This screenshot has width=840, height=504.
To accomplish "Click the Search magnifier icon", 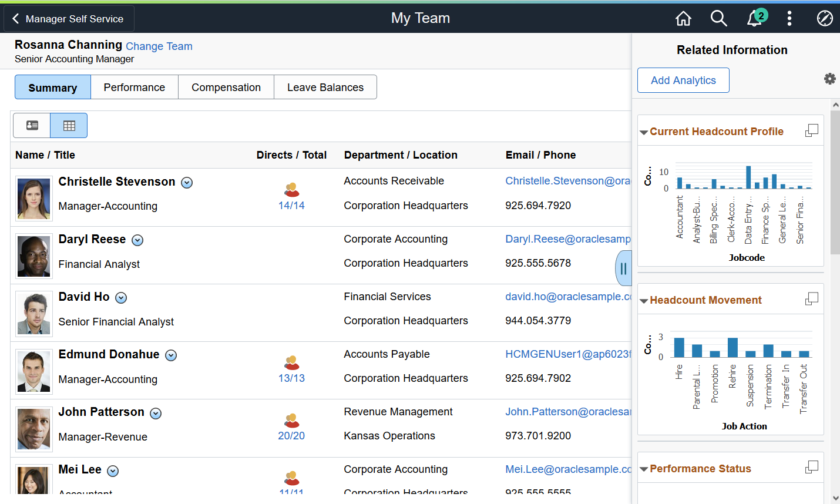I will 718,19.
